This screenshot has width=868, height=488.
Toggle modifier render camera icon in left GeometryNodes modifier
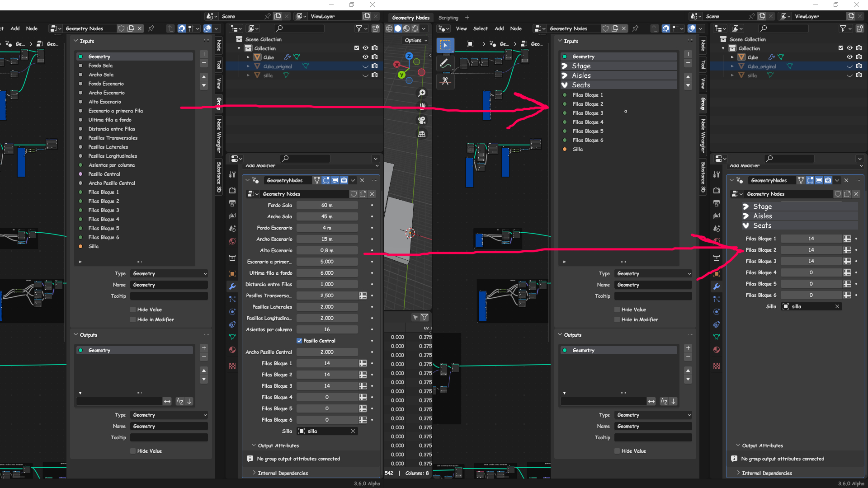[x=344, y=180]
